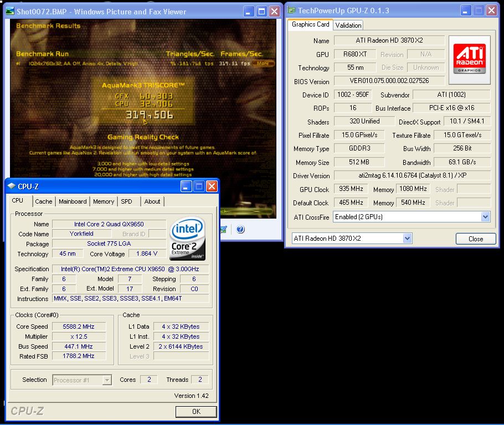Close the CPU-Z window
Image resolution: width=504 pixels, height=425 pixels.
(x=212, y=186)
